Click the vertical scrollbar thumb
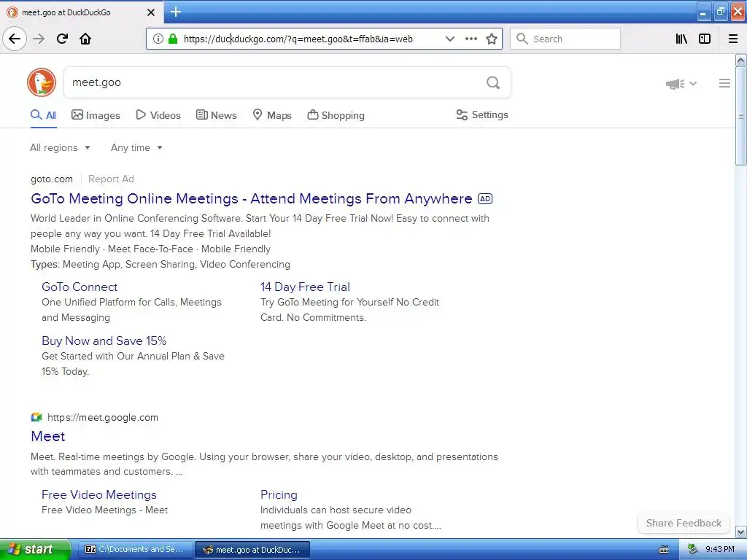Image resolution: width=747 pixels, height=560 pixels. point(741,116)
